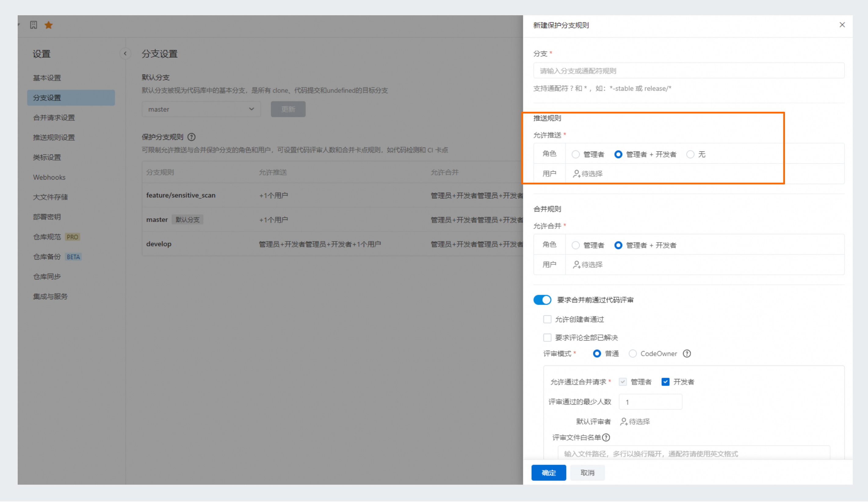Click 管理员+开发者管理员+开发者+1个用户 in the develop row

(x=320, y=244)
